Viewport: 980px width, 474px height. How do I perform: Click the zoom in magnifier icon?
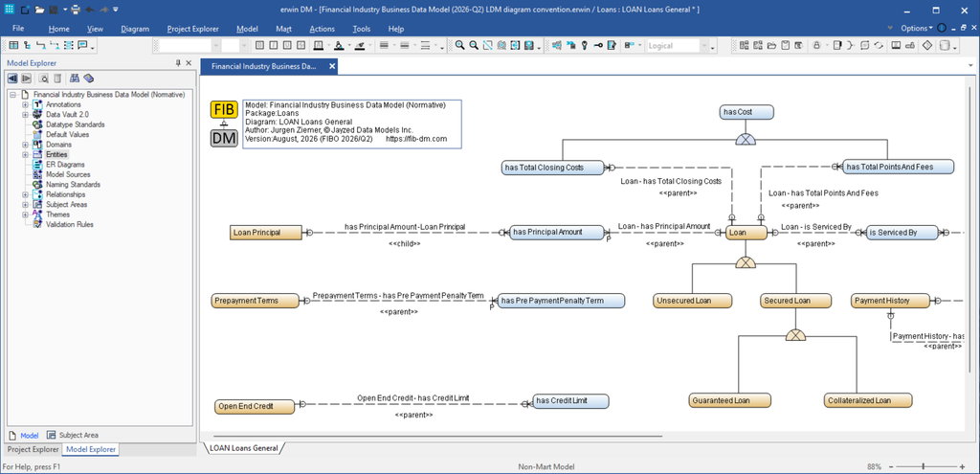point(460,45)
